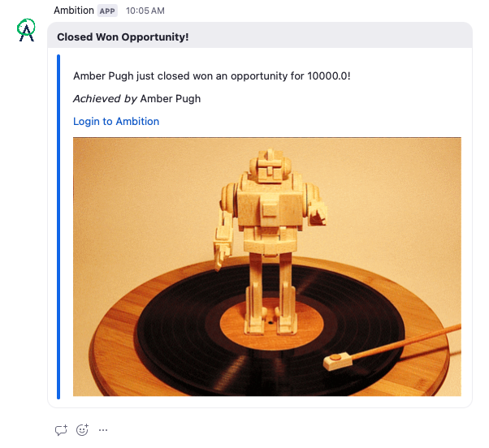Click the italic 'Achieved by' label
Image resolution: width=489 pixels, height=448 pixels.
tap(105, 99)
